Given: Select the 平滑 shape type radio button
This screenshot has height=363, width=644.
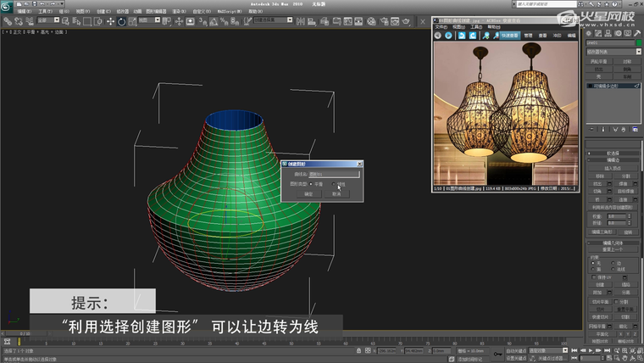Looking at the screenshot, I should 311,183.
